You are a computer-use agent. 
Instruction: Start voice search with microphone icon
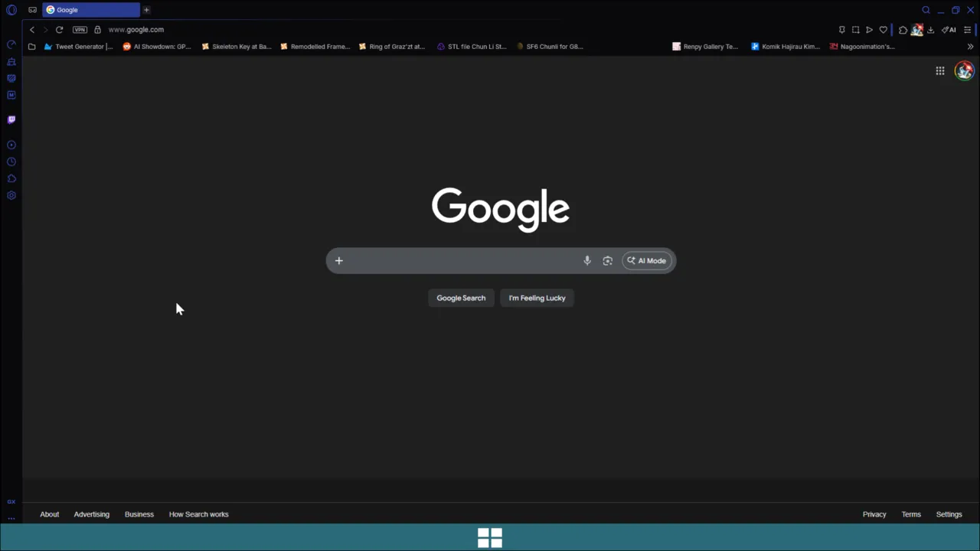(587, 261)
